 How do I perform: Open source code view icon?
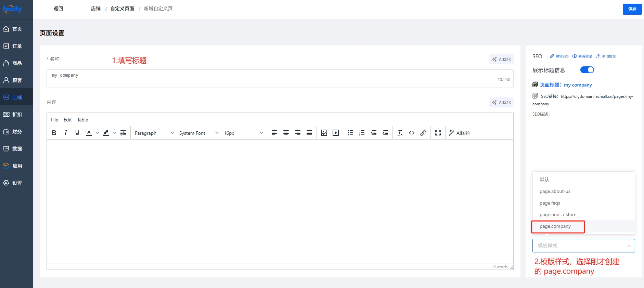tap(412, 133)
